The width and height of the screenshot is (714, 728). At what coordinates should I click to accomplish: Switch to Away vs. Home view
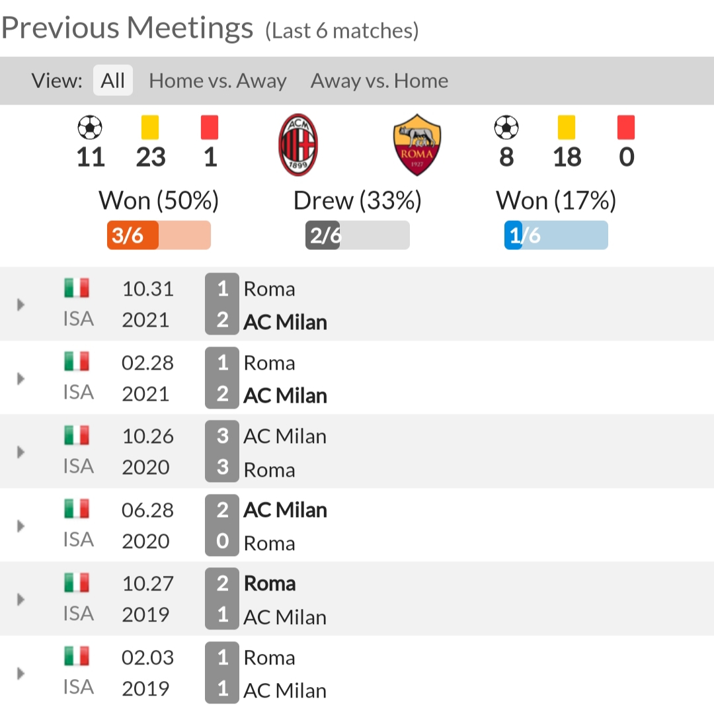(x=379, y=81)
